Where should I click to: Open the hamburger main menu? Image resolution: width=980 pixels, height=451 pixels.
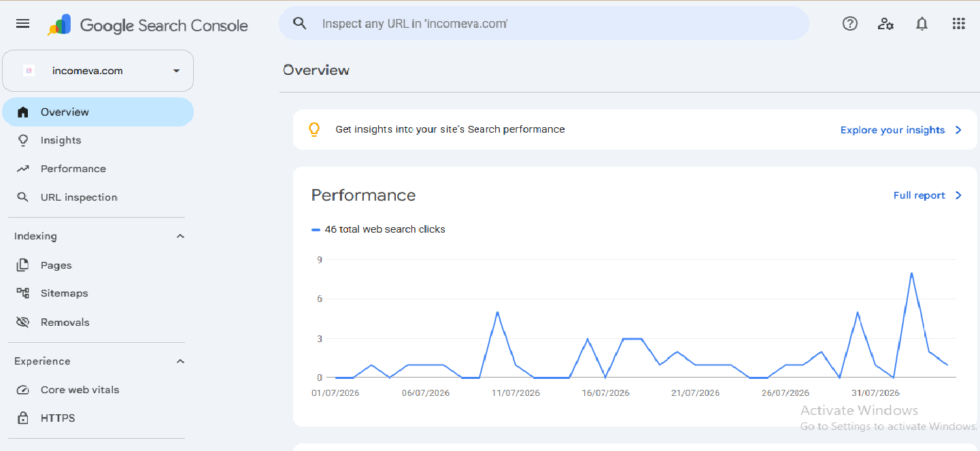[x=22, y=24]
